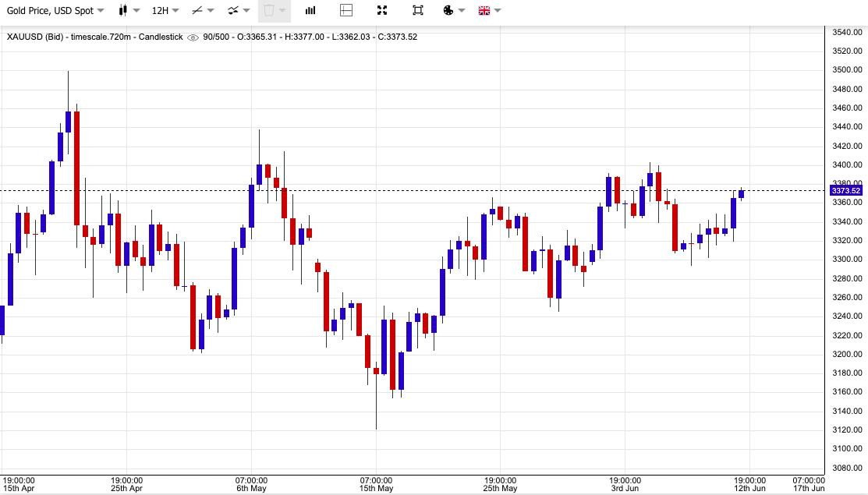Click the dropdown arrow beside the palette icon

(462, 10)
